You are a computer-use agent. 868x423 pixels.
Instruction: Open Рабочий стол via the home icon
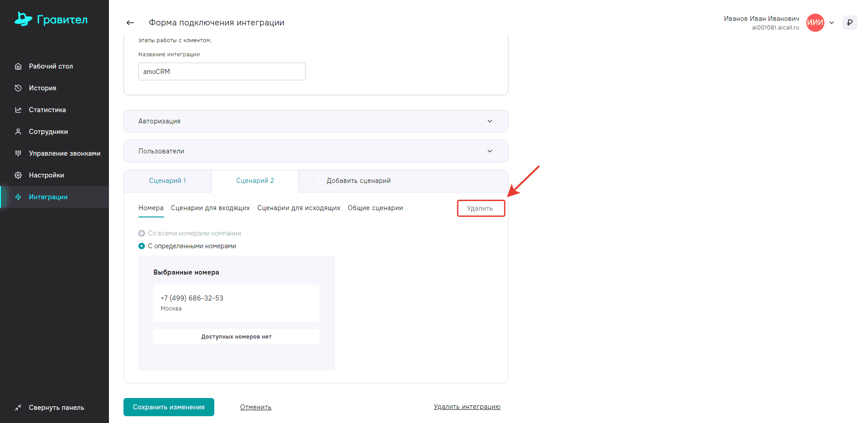click(x=18, y=66)
